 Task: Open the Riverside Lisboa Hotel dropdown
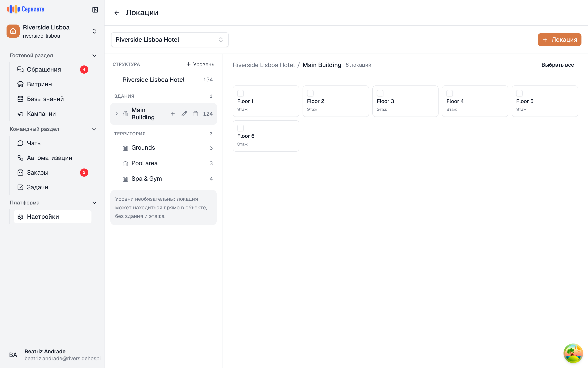[170, 40]
